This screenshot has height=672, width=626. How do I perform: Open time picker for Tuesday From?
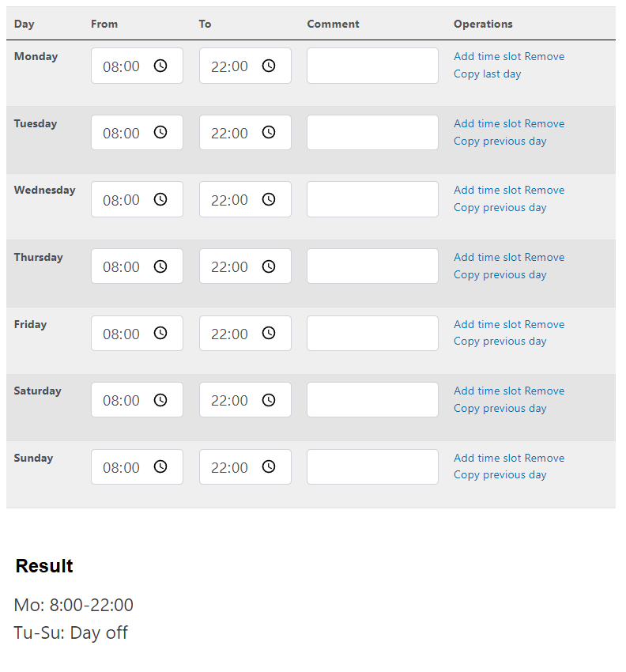point(160,133)
